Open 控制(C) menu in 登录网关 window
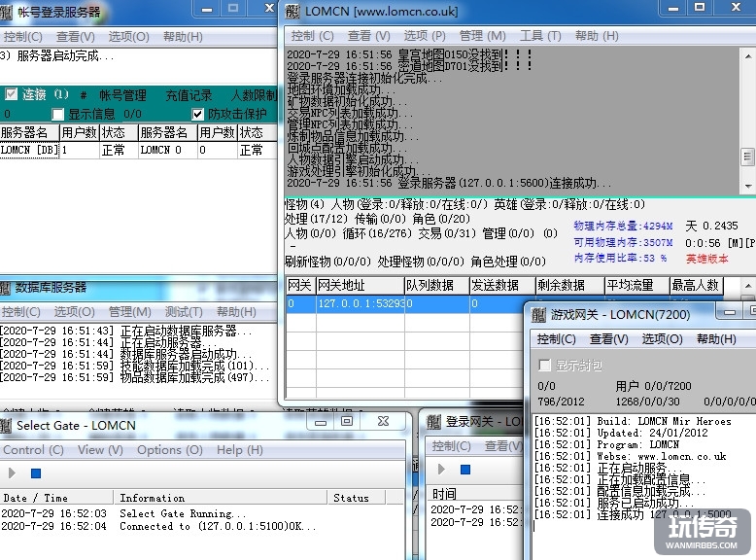The height and width of the screenshot is (560, 756). coord(451,446)
